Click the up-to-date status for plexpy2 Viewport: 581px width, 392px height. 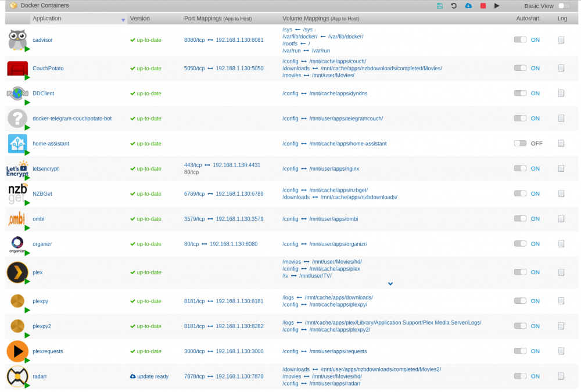click(x=146, y=326)
